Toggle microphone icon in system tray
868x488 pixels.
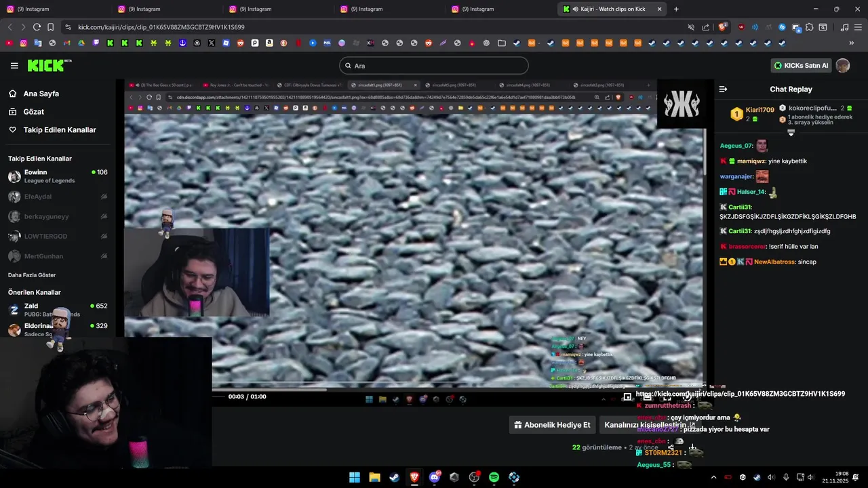tap(786, 477)
